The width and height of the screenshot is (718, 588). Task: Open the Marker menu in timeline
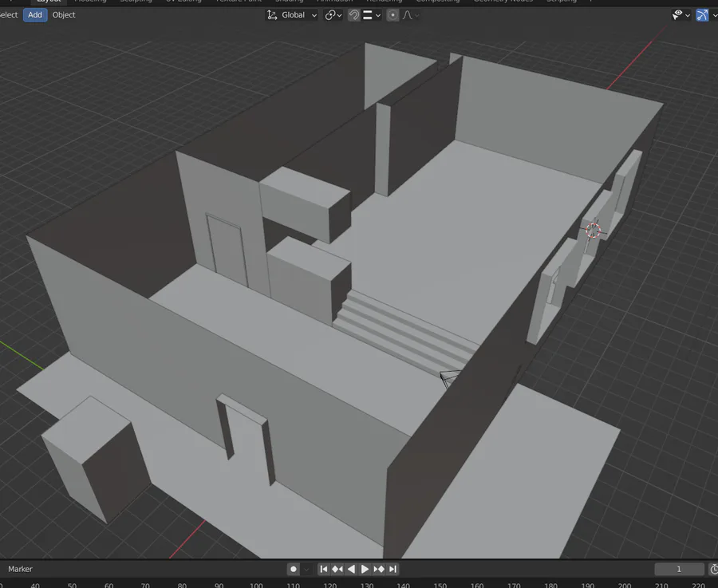point(20,569)
